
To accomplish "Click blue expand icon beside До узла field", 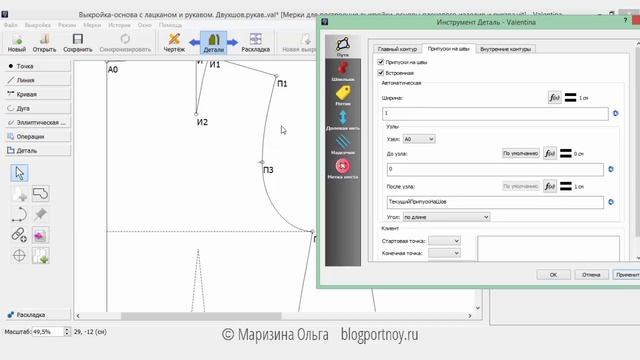I will tap(611, 169).
